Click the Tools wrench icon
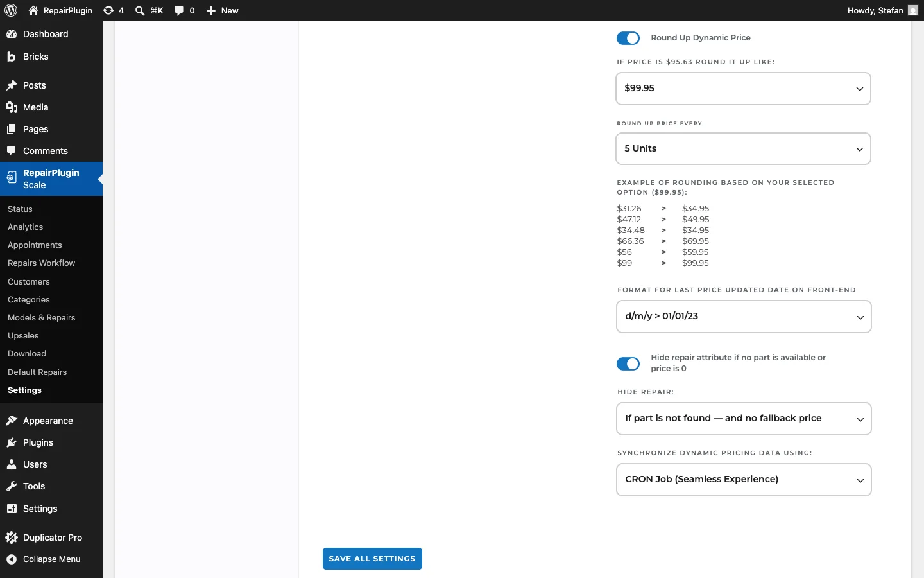Image resolution: width=924 pixels, height=578 pixels. (12, 486)
